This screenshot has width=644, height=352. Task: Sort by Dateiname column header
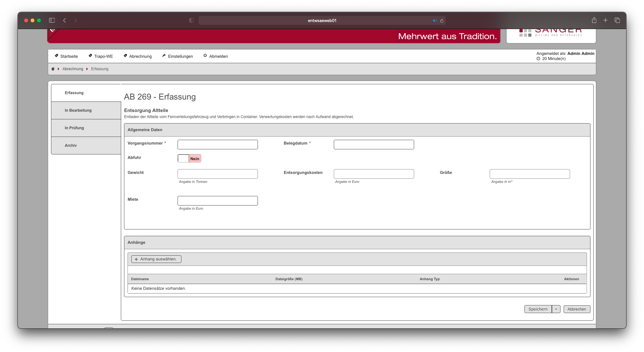pyautogui.click(x=140, y=279)
